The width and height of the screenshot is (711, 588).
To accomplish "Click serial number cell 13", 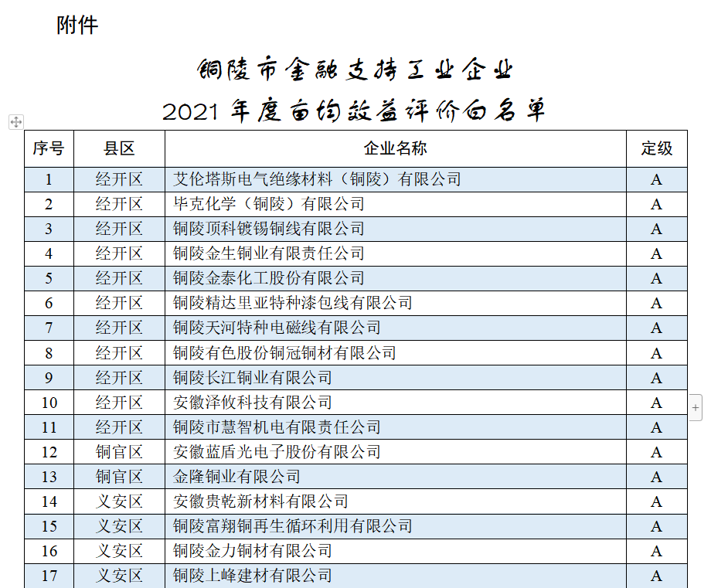I will (49, 477).
